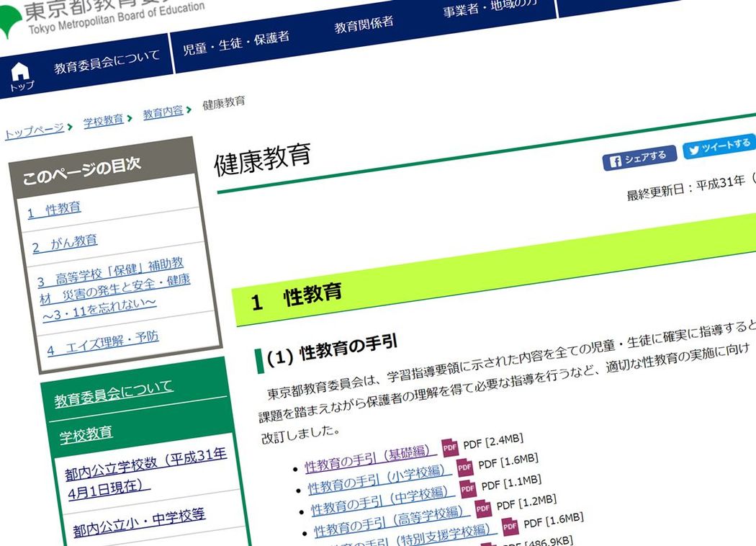Click the PDF icon for 性教育の手引（特別支援学校編）
Image resolution: width=756 pixels, height=546 pixels.
pyautogui.click(x=510, y=526)
